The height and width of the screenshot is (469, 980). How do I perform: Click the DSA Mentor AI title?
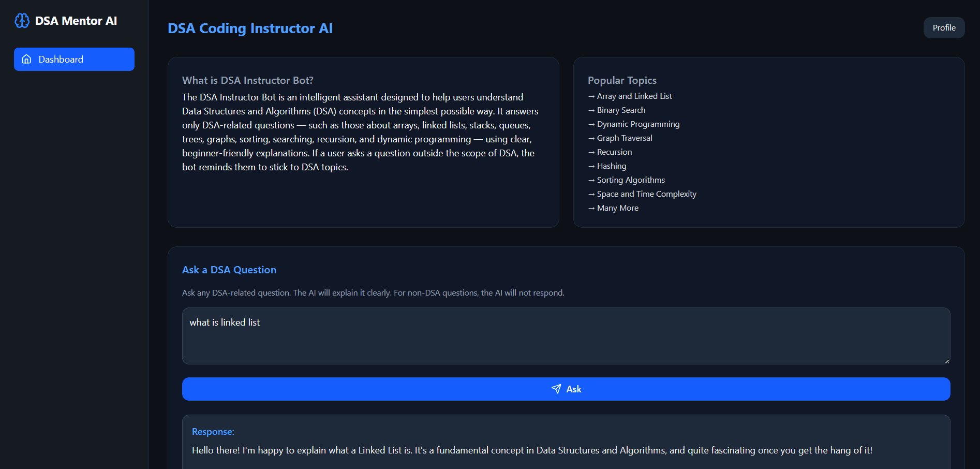tap(76, 21)
